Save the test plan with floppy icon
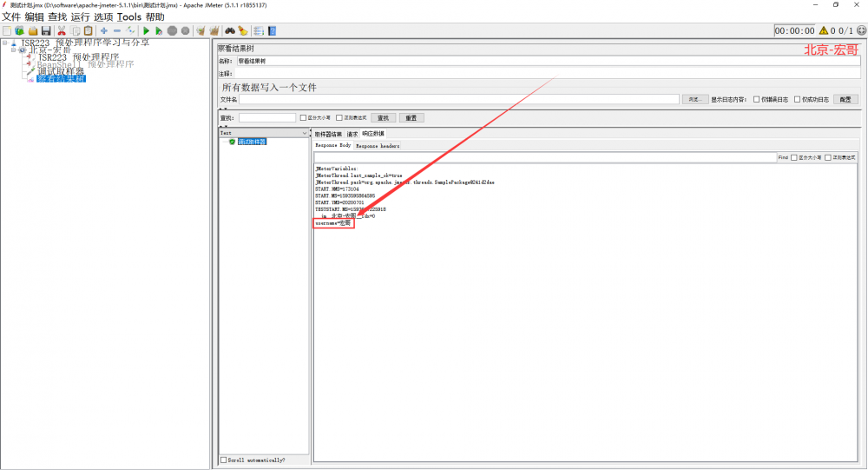868x470 pixels. (46, 31)
